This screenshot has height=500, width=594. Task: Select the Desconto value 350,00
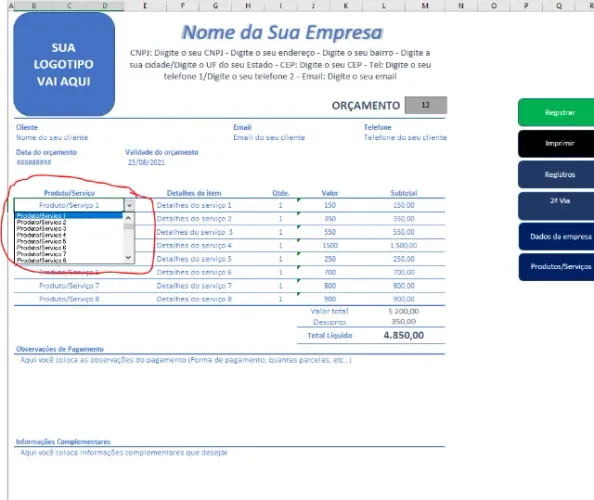point(403,322)
